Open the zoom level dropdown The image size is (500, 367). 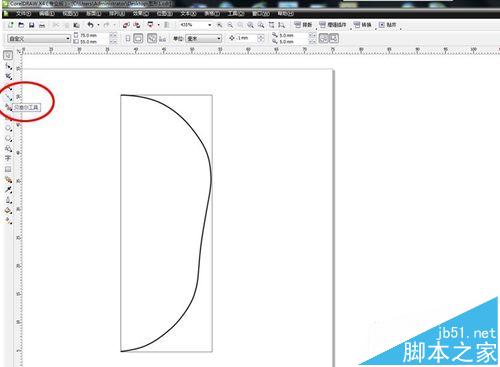(210, 25)
